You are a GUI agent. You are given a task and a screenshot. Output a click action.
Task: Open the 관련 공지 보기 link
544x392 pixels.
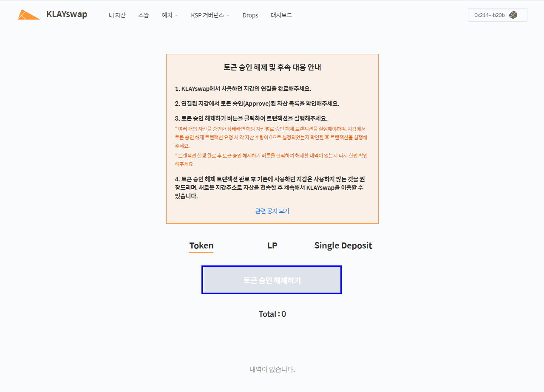(272, 211)
